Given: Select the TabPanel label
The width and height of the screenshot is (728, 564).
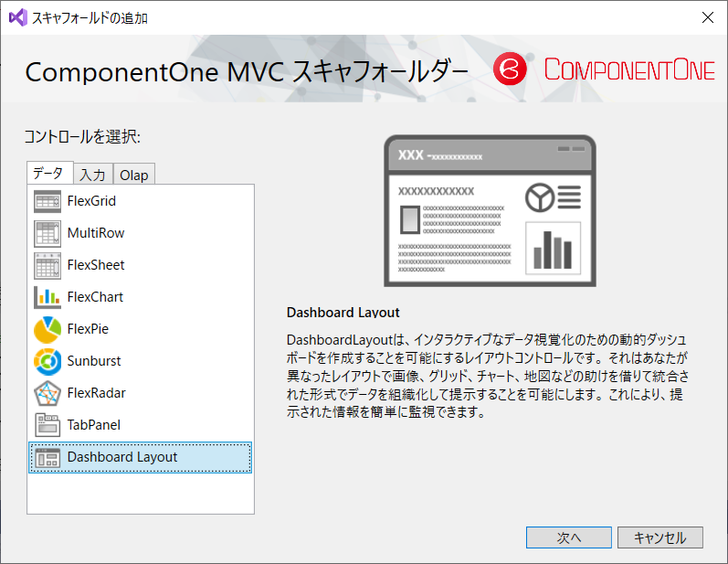Looking at the screenshot, I should (94, 425).
